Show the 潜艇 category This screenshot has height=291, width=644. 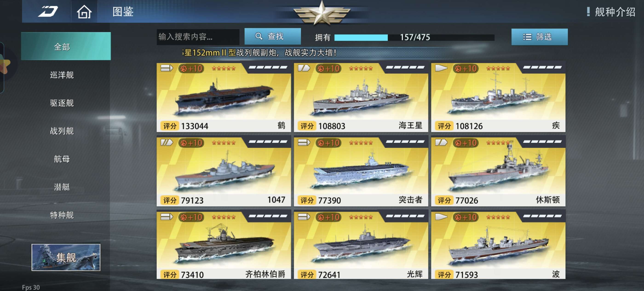pos(62,187)
